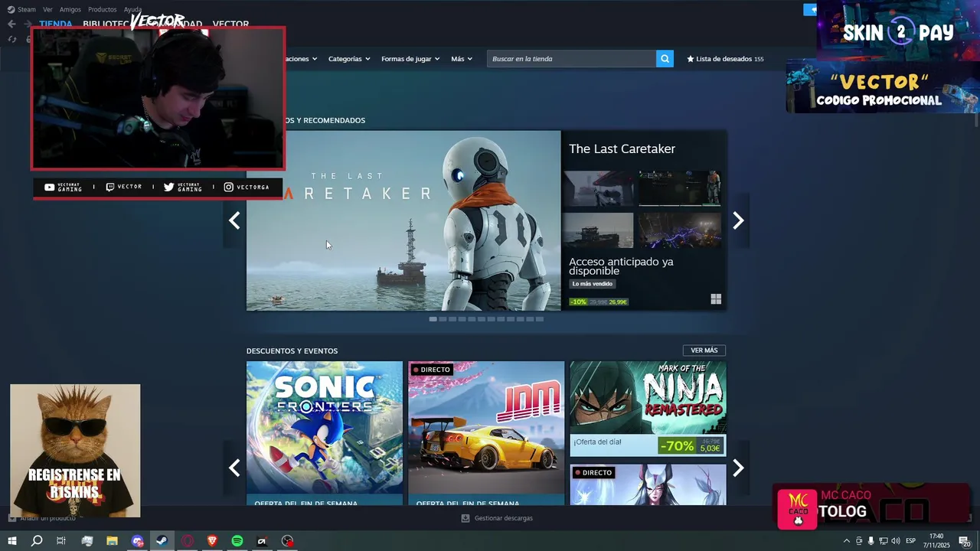Select the last featured carousel page dot
This screenshot has height=551, width=980.
(x=540, y=319)
